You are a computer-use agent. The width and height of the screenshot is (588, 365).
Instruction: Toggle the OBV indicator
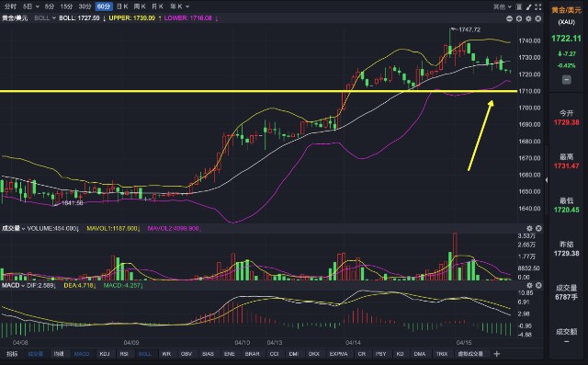[x=187, y=354]
